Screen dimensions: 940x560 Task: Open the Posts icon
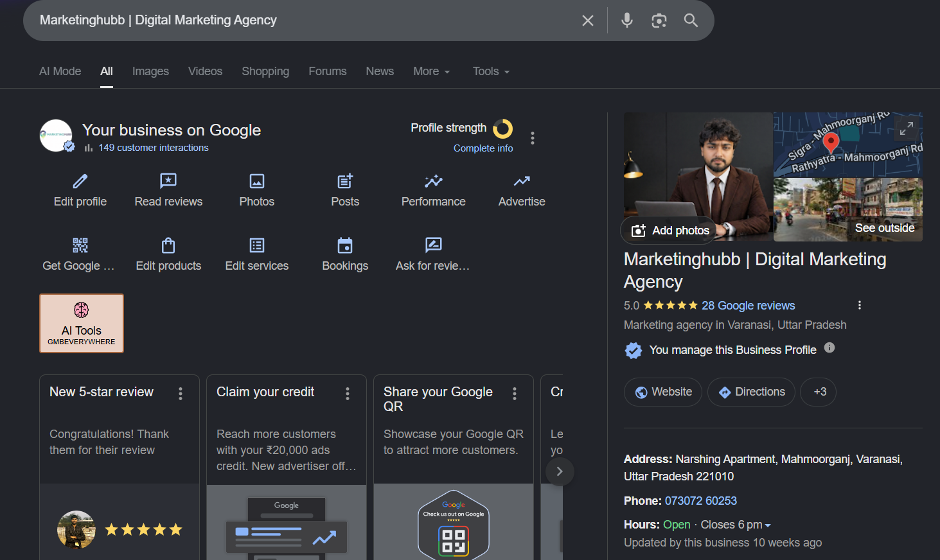pyautogui.click(x=345, y=181)
